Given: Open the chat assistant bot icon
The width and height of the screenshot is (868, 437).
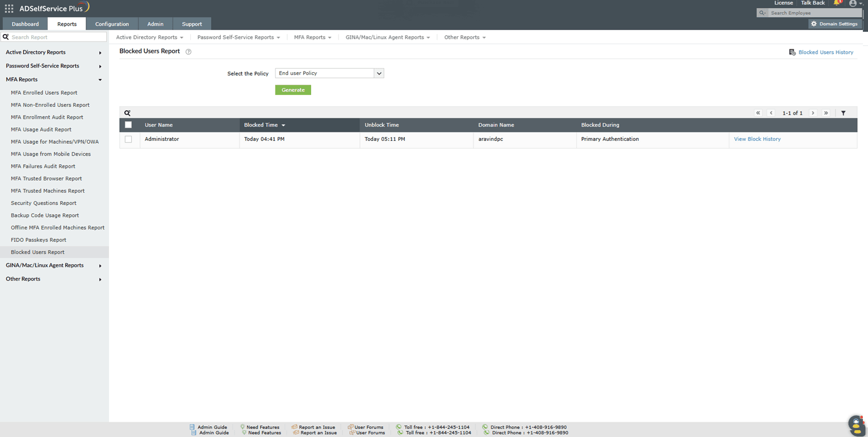Looking at the screenshot, I should (x=856, y=424).
